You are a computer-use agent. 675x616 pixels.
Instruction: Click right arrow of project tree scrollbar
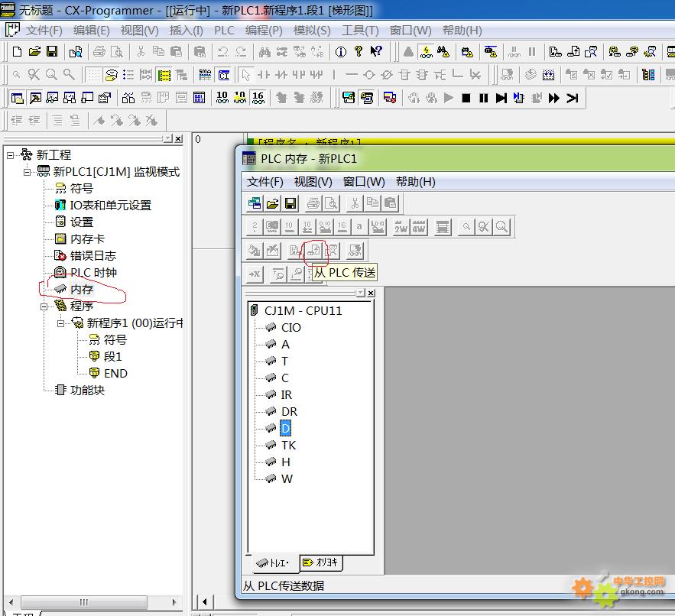[x=174, y=602]
